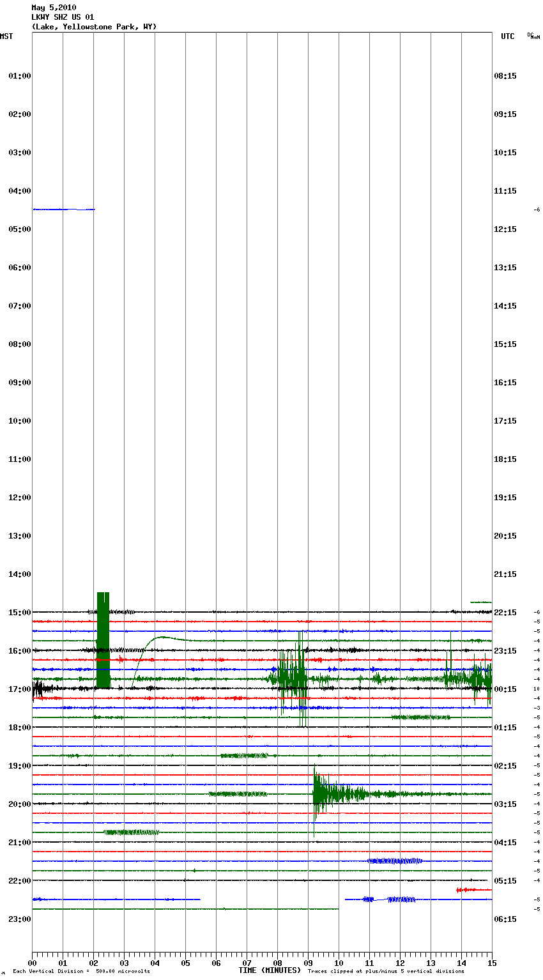Select the station code LKWY SHZ US 01
543x980 pixels.
63,17
